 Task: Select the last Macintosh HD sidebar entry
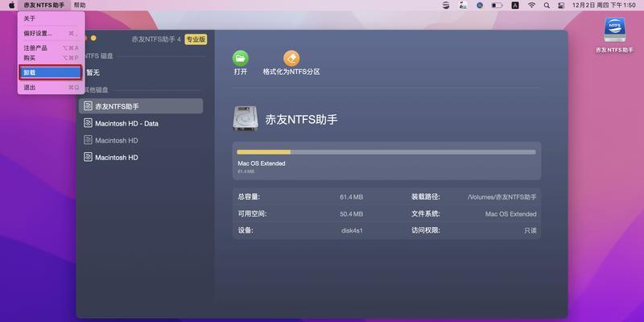point(141,157)
